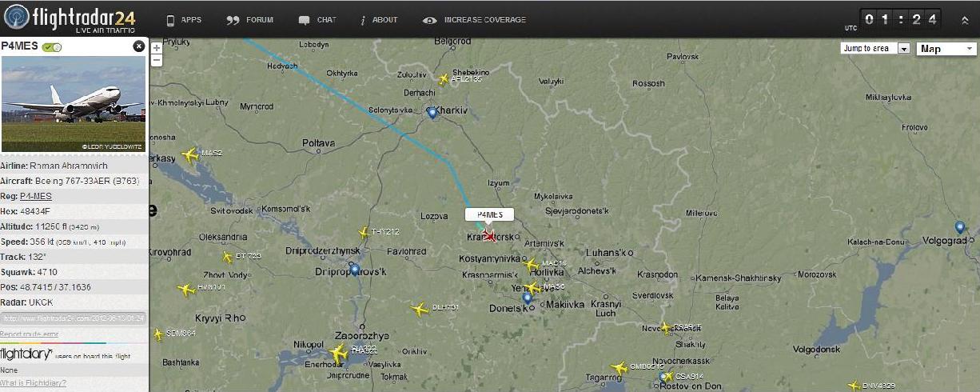Screen dimensions: 980x392
Task: Select the THY212 aircraft icon
Action: click(x=365, y=233)
